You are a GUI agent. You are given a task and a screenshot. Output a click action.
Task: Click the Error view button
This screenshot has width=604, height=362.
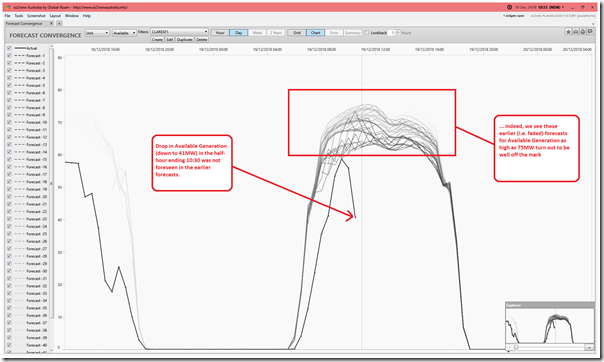(334, 33)
